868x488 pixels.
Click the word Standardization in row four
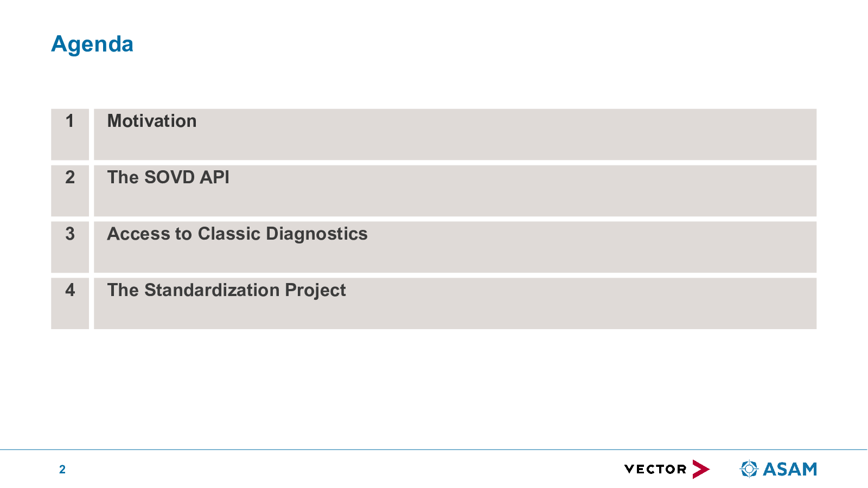click(x=212, y=290)
